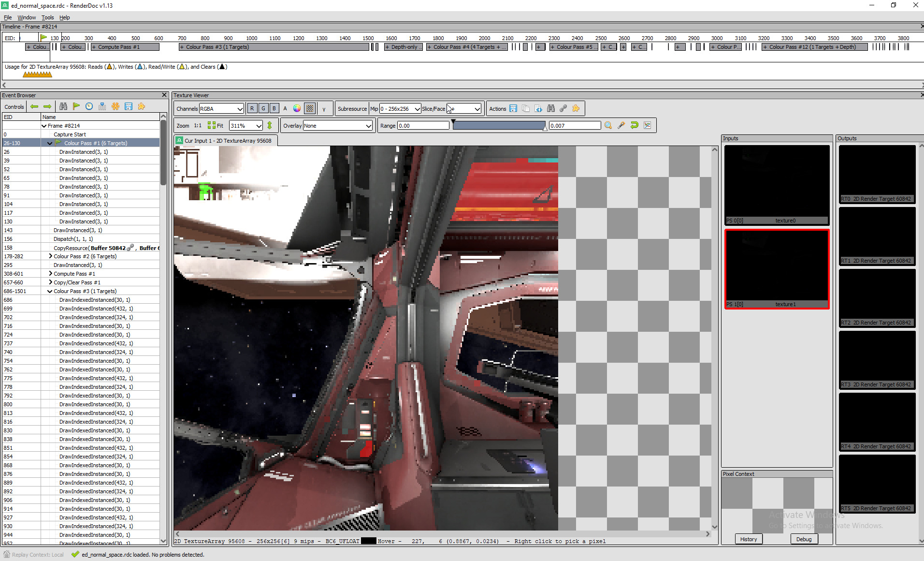
Task: Open the Channels RGBA dropdown
Action: (x=221, y=109)
